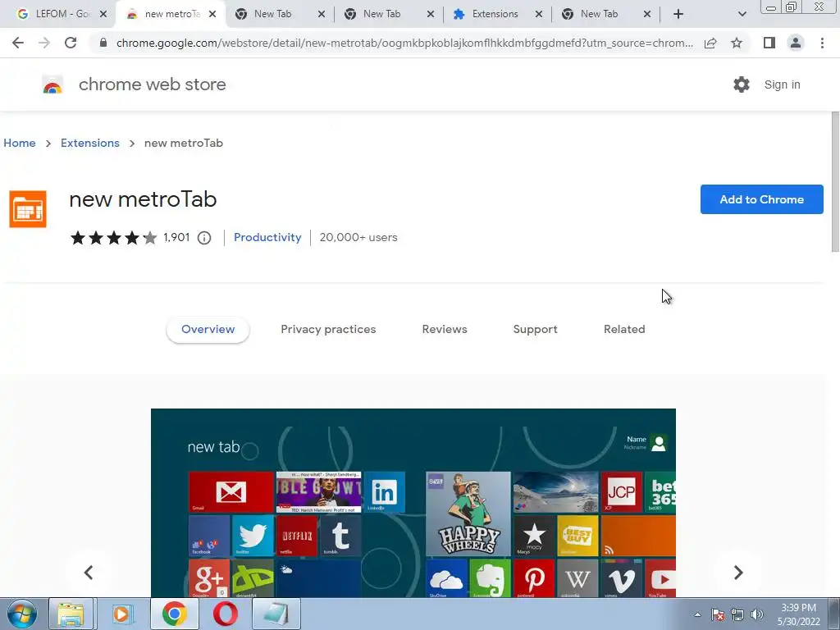This screenshot has height=630, width=840.
Task: Switch to the LEFOM Google tab
Action: (x=60, y=14)
